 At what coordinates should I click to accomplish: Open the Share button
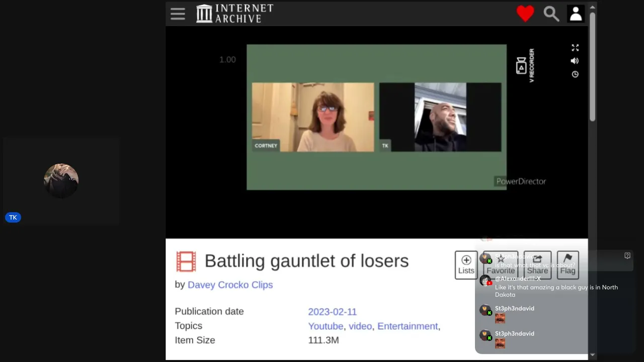(537, 265)
